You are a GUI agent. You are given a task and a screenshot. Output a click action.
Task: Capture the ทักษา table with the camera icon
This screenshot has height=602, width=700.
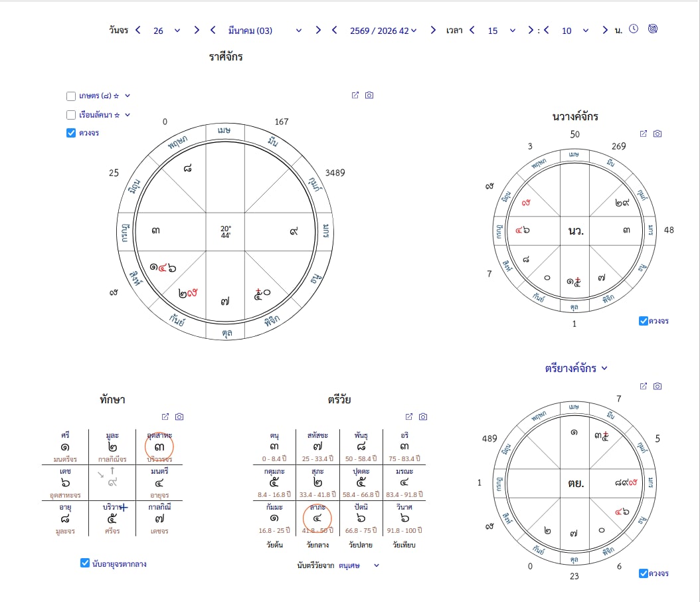pos(179,417)
